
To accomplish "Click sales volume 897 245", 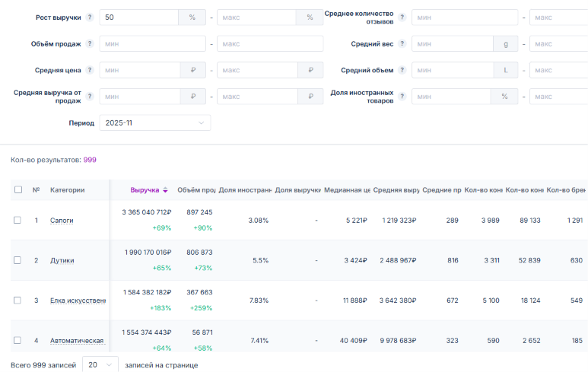I will (199, 212).
